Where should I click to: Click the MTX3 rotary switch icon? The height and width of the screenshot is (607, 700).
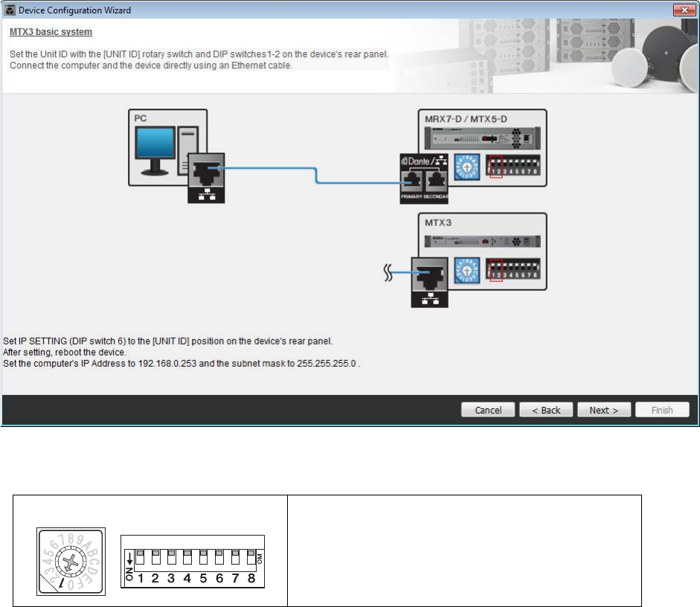click(467, 271)
